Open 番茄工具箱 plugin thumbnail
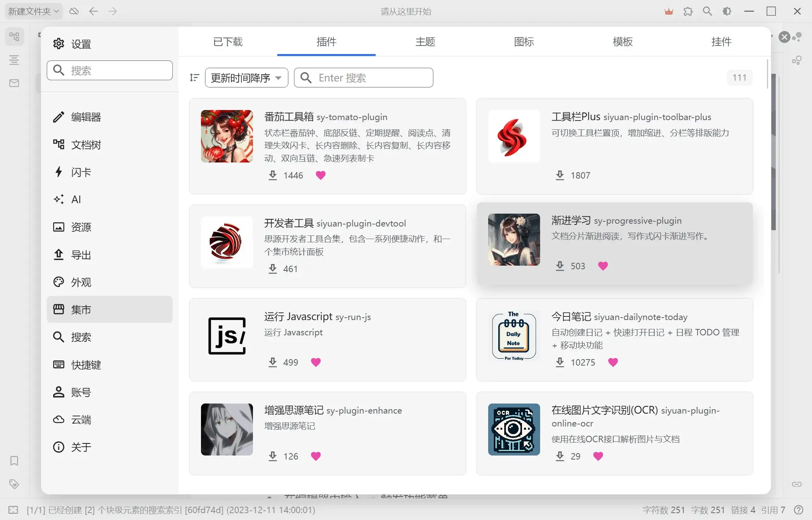This screenshot has height=520, width=812. pos(227,136)
